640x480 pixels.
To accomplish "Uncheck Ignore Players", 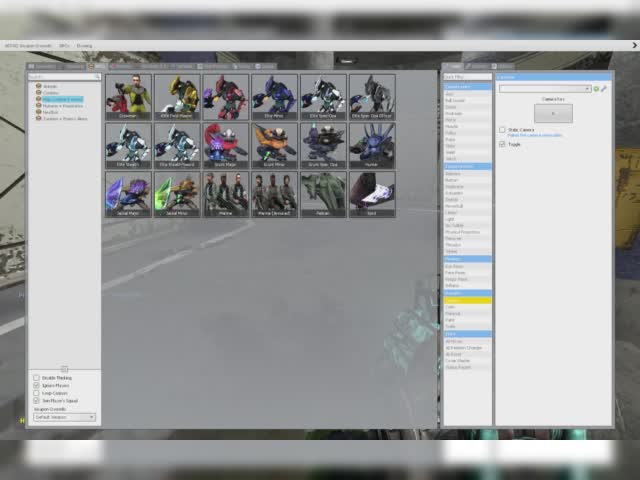I will 36,385.
